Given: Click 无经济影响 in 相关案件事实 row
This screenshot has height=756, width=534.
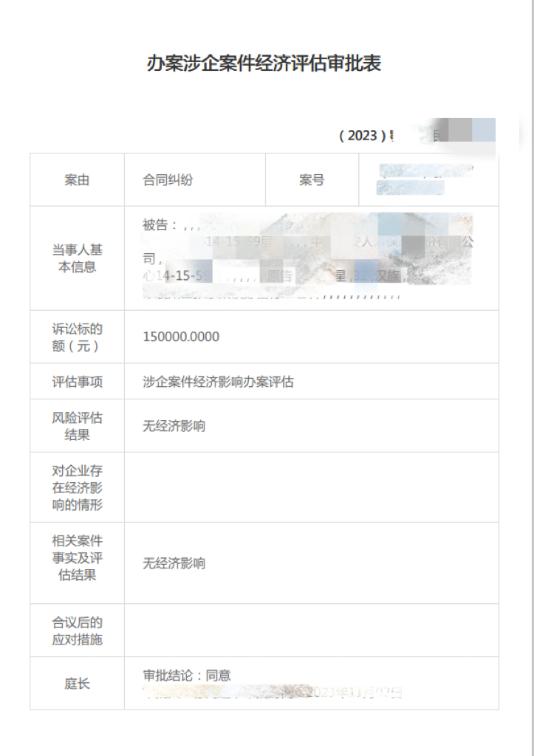Looking at the screenshot, I should tap(174, 563).
